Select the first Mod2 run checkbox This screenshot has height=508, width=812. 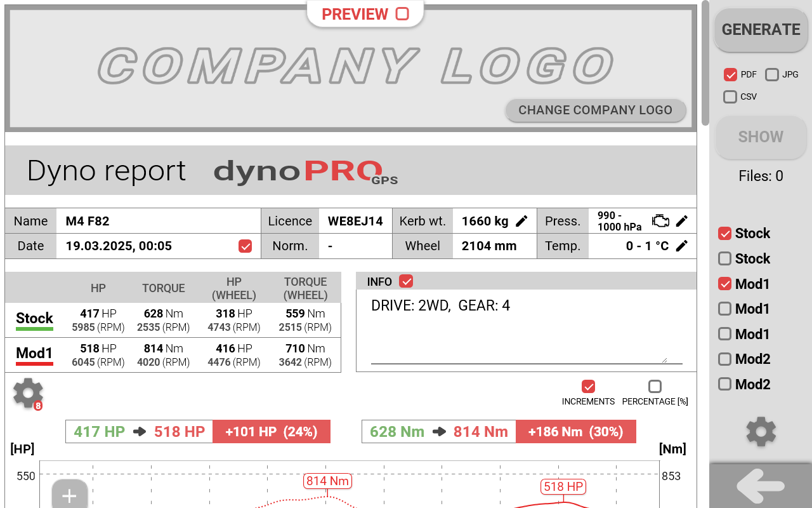[724, 359]
